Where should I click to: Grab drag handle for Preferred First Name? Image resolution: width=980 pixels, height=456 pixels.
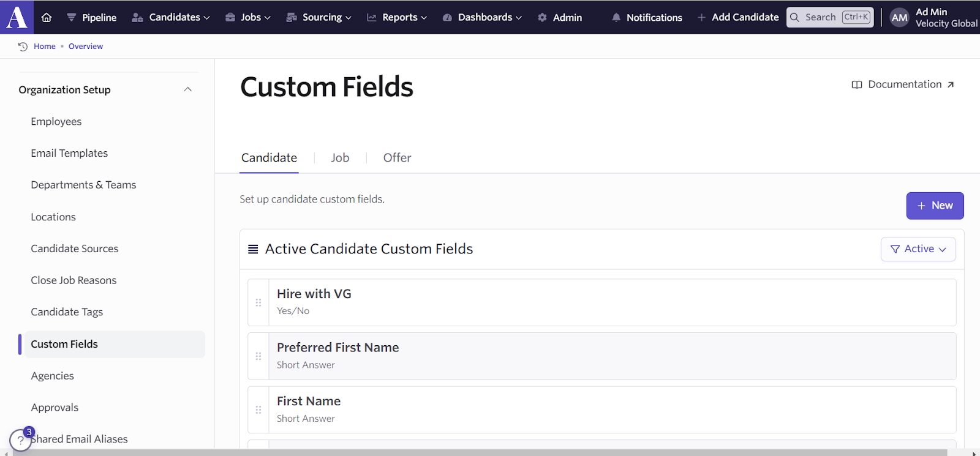coord(258,356)
